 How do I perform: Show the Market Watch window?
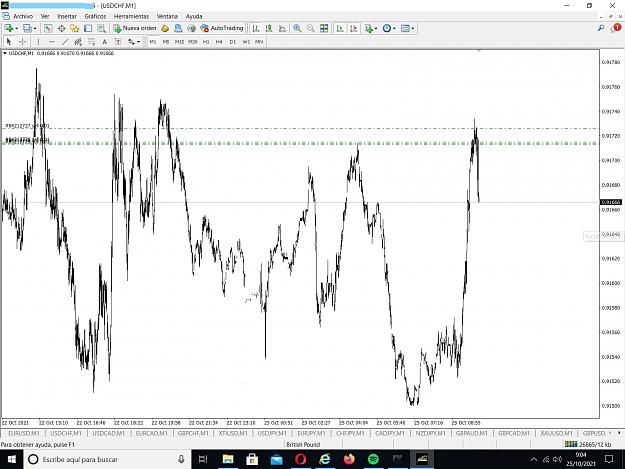pos(48,28)
